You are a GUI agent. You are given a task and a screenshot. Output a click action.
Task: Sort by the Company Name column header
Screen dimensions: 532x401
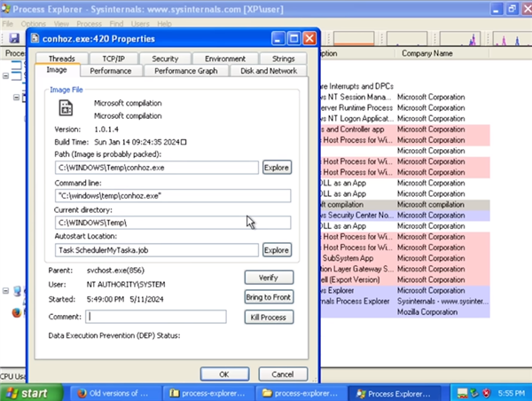(426, 53)
